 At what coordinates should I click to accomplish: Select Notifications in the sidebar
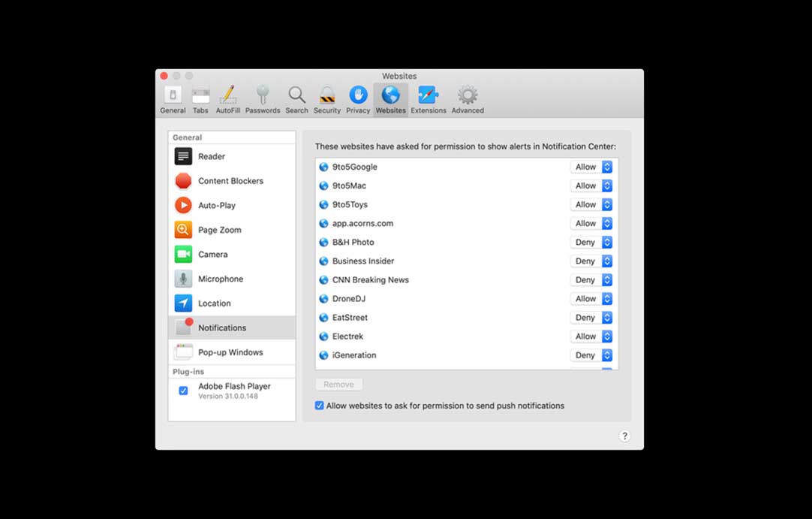tap(232, 327)
